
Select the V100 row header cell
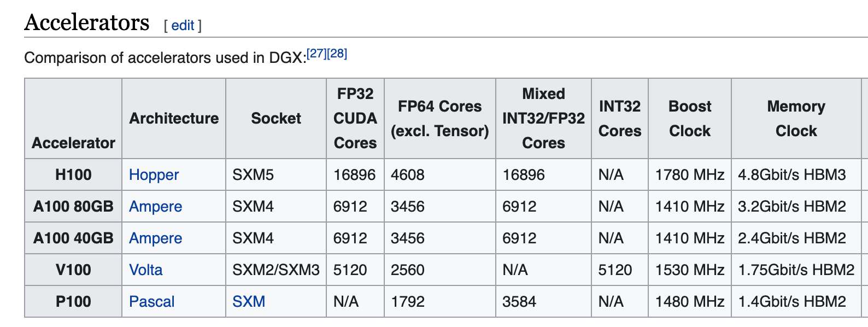[73, 270]
